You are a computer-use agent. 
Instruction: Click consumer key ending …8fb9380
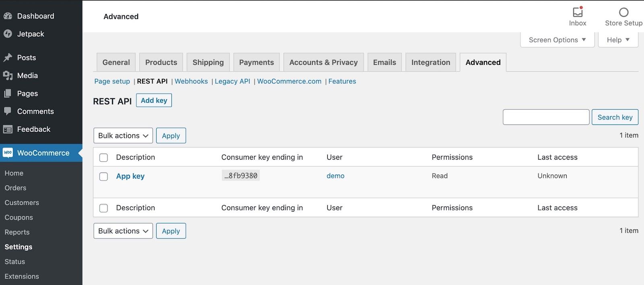pyautogui.click(x=241, y=176)
